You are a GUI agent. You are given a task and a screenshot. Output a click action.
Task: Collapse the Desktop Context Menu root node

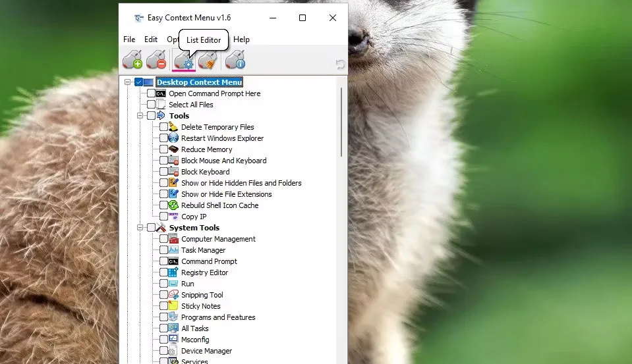coord(127,82)
